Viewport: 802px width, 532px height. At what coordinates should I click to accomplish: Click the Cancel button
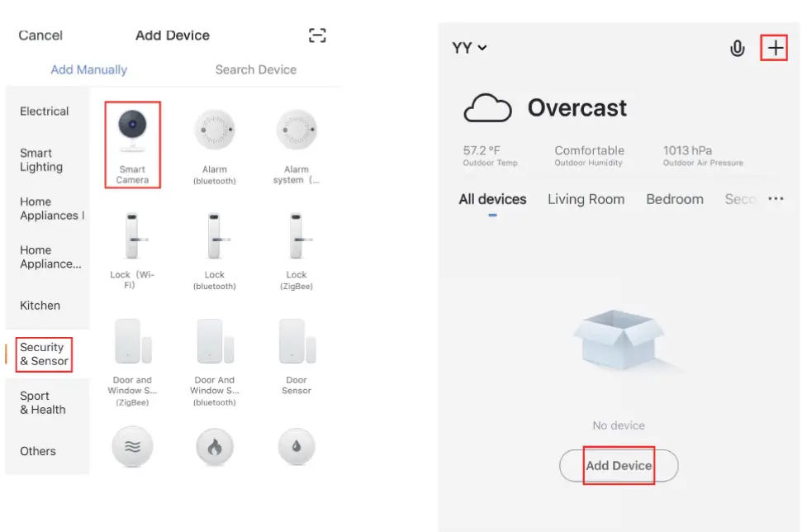click(x=40, y=36)
